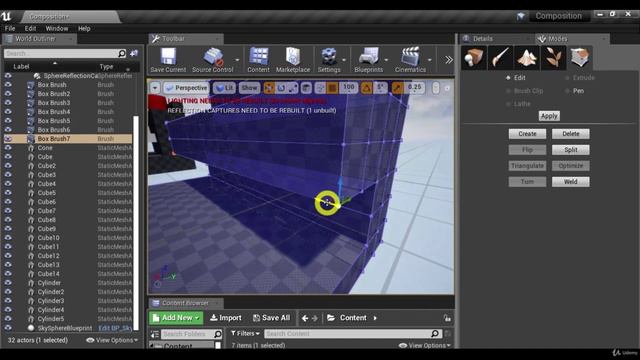Select rotate transform mode in viewport

(281, 88)
